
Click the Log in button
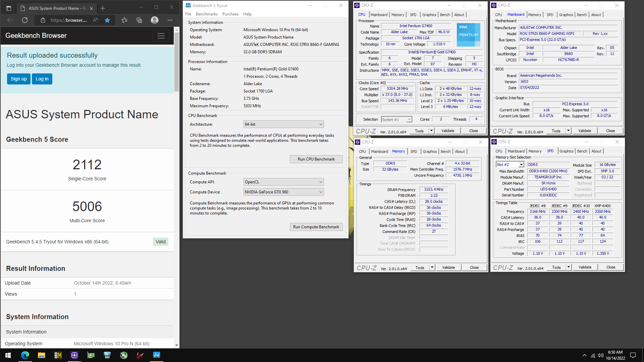tap(42, 79)
